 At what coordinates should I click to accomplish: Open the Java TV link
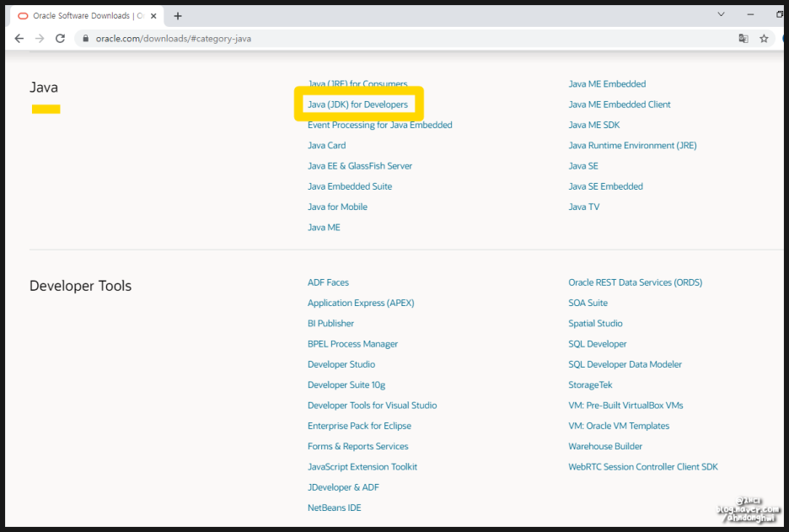[x=583, y=207]
